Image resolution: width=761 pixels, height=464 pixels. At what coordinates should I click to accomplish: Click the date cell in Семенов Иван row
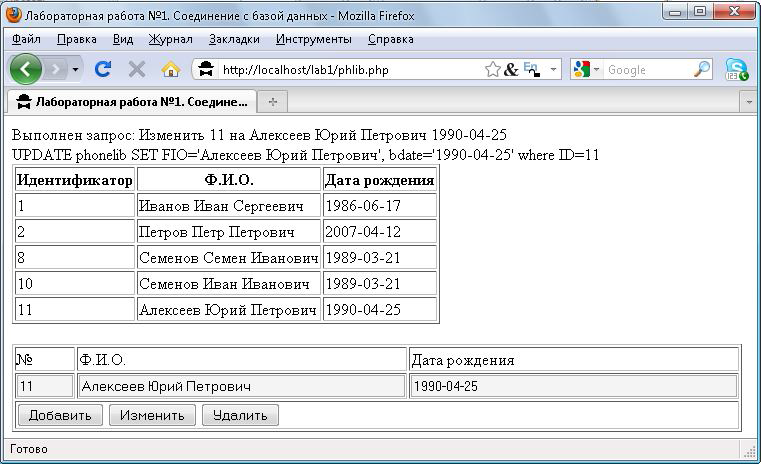(380, 283)
